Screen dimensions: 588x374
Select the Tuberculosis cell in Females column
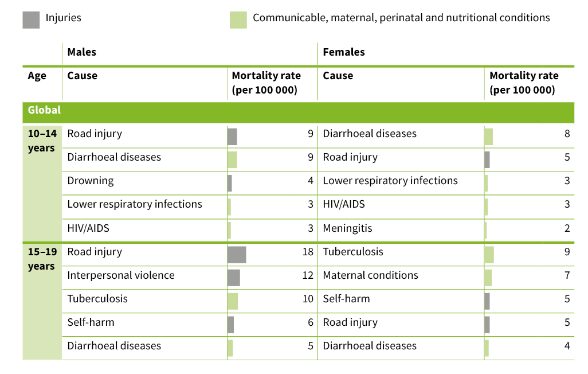353,252
